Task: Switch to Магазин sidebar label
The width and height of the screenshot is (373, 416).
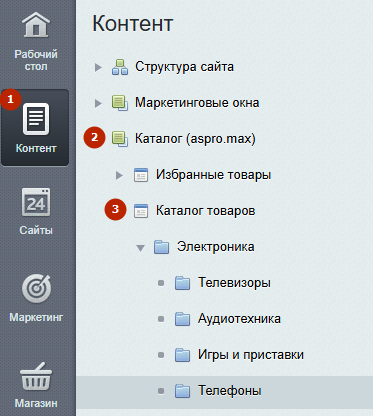Action: (36, 403)
